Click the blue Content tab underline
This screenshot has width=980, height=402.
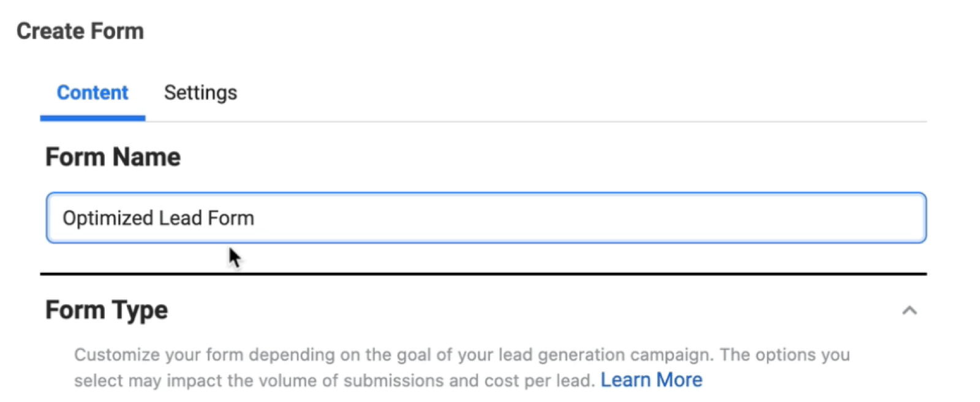pyautogui.click(x=92, y=117)
